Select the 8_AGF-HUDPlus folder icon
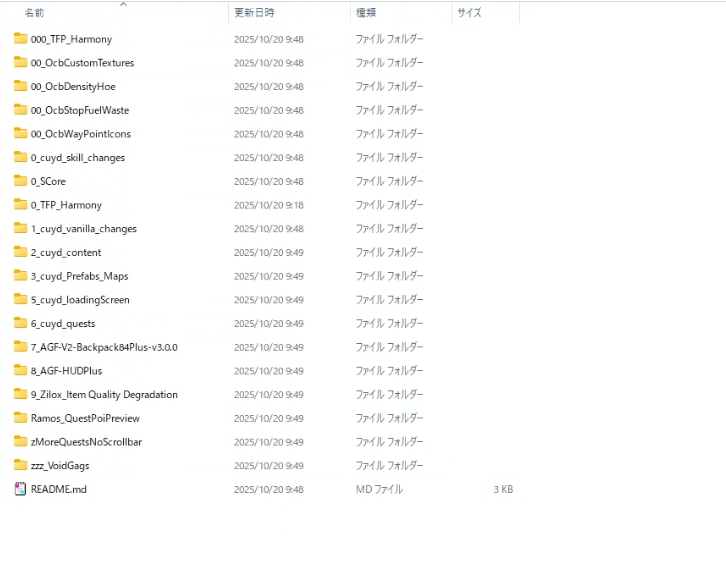 (20, 371)
